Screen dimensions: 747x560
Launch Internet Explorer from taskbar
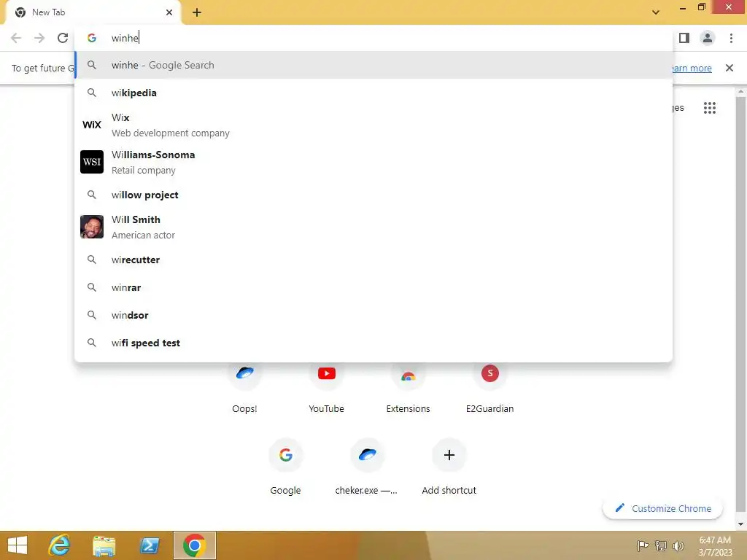[x=60, y=545]
